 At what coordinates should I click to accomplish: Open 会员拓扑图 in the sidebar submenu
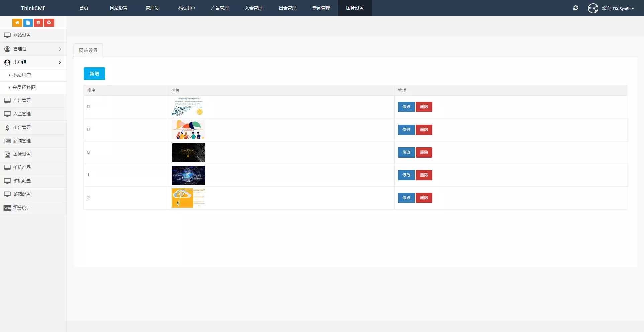24,88
